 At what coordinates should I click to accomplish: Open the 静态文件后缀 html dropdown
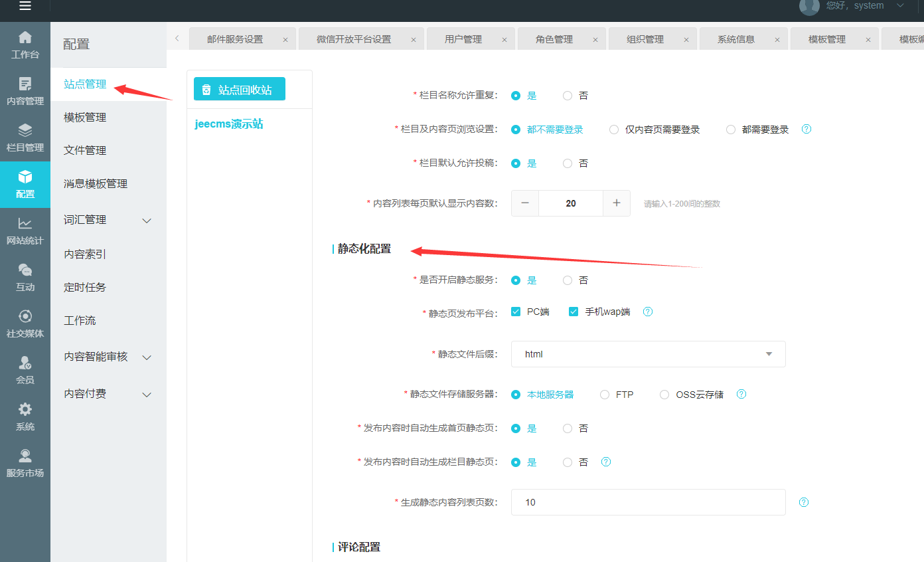coord(649,354)
